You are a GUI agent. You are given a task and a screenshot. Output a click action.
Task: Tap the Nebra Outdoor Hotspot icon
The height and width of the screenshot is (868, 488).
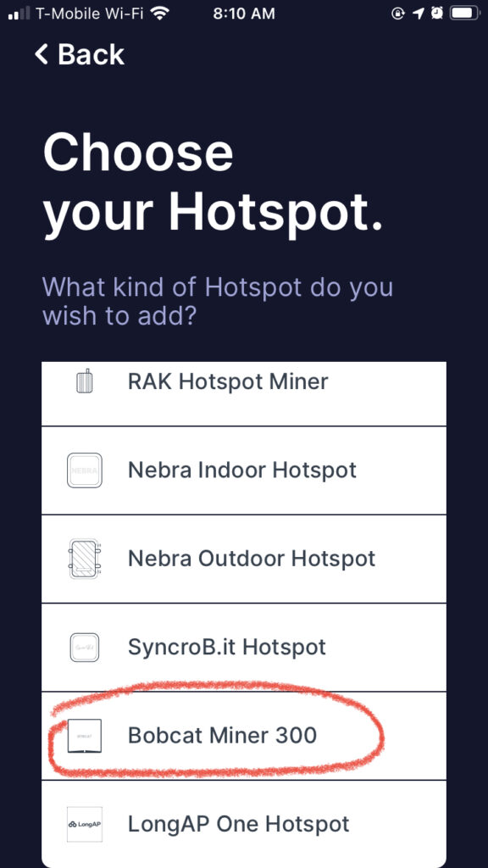[84, 559]
